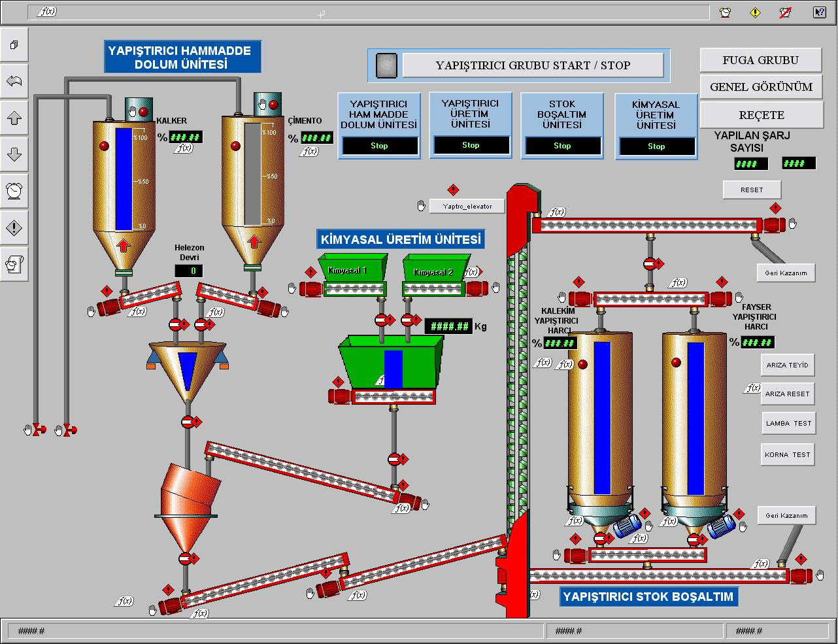Toggle the YAPIŞTIRICI GRUBU start indicator lamp

386,65
